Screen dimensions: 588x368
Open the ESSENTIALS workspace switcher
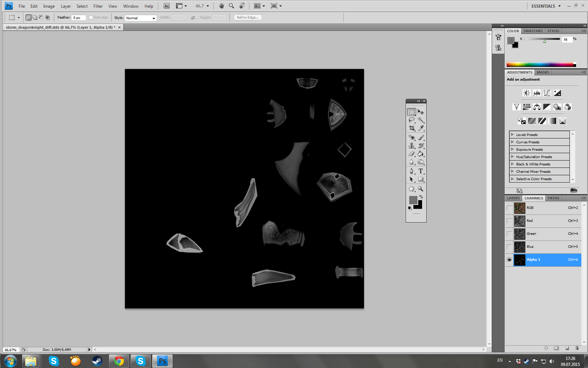tap(546, 6)
